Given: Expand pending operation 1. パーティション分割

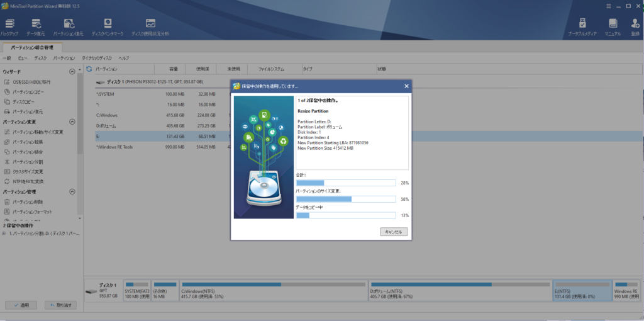Looking at the screenshot, I should coord(4,233).
